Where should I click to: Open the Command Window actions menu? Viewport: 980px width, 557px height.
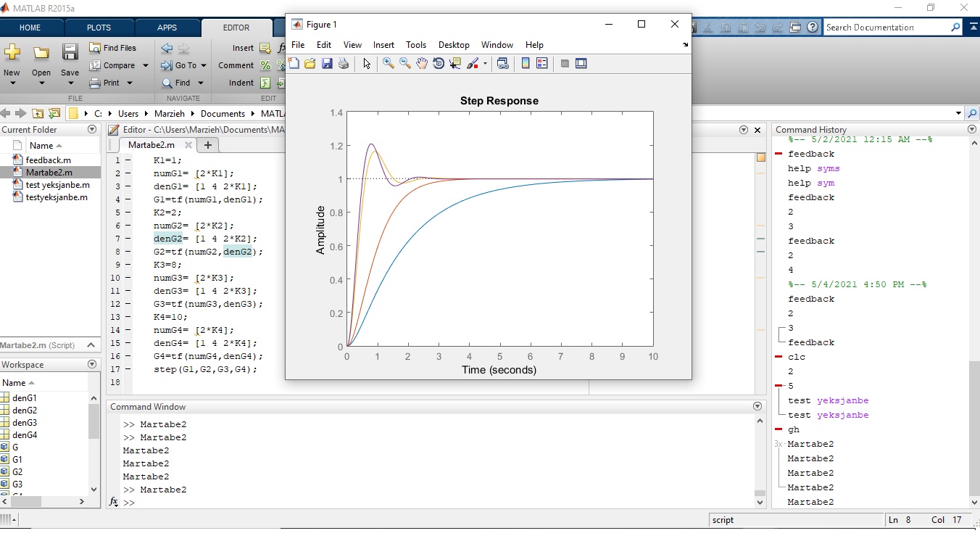click(x=757, y=406)
